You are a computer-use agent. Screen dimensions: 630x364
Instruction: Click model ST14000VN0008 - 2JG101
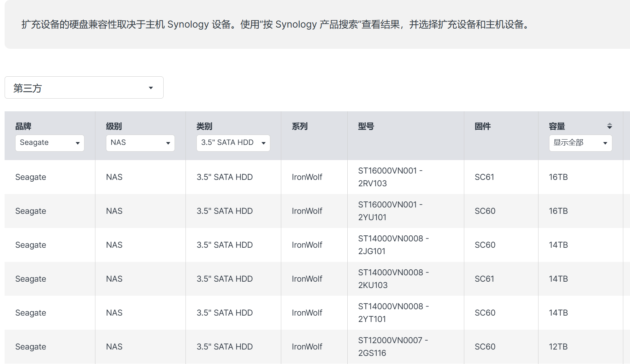point(393,245)
